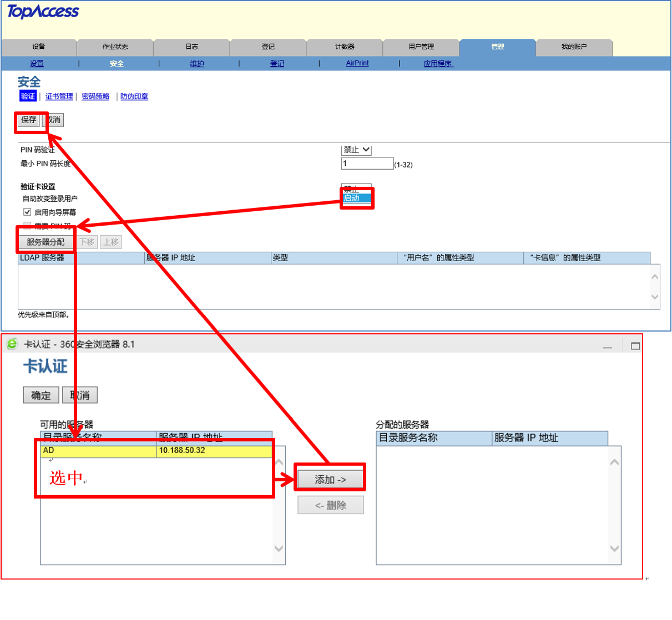Go to the 计数器 tab
This screenshot has width=672, height=620.
click(345, 47)
